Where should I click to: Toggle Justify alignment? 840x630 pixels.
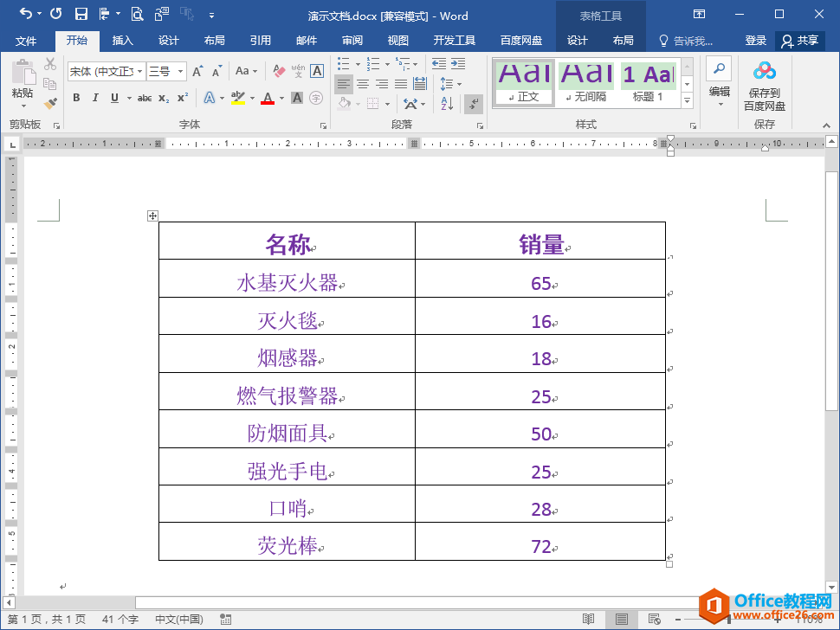click(x=401, y=84)
